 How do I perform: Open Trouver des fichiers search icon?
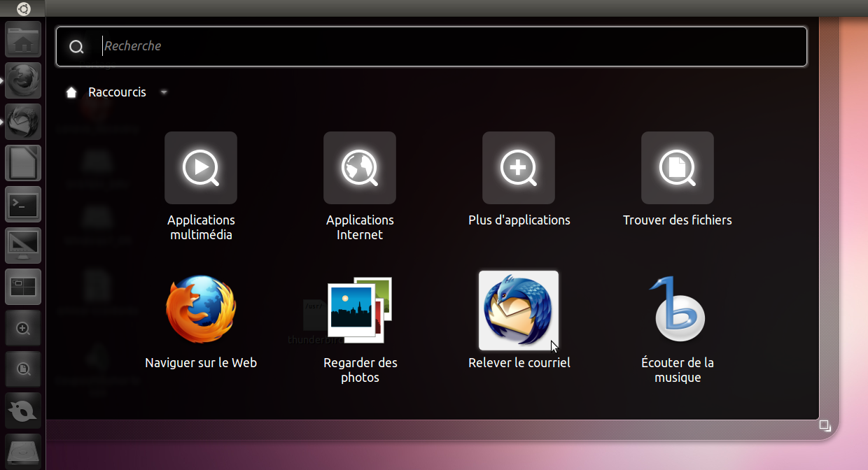pyautogui.click(x=678, y=168)
